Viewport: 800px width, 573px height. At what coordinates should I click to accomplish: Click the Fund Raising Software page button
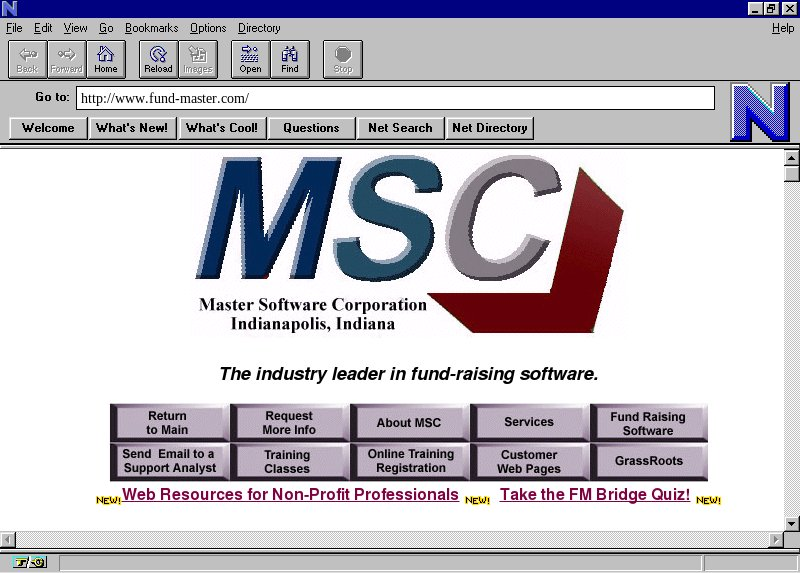[x=648, y=423]
